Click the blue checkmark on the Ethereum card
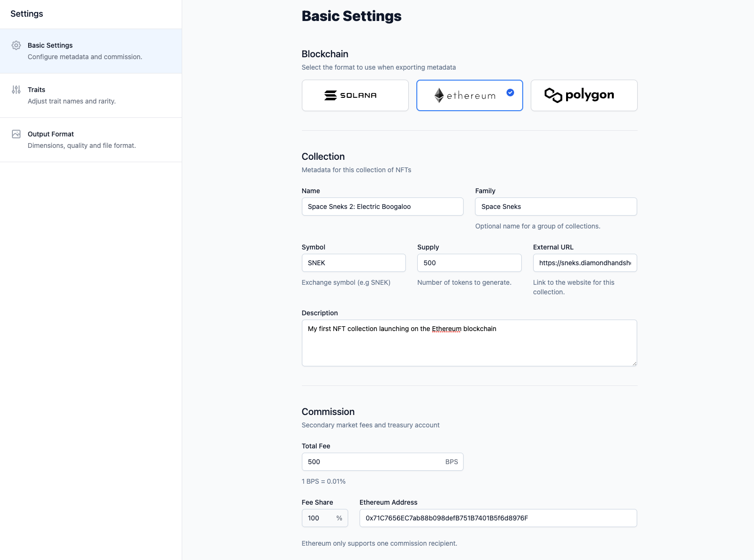 coord(510,93)
